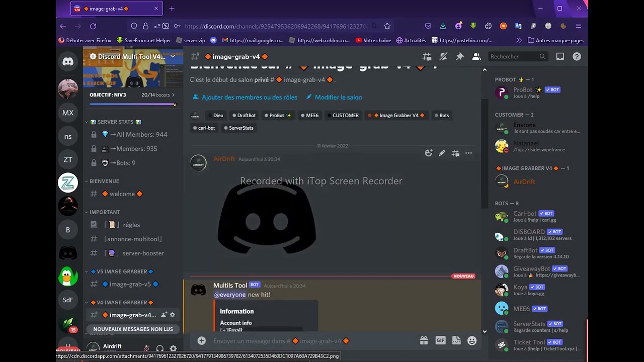Toggle microphone mute in user panel
The height and width of the screenshot is (362, 644).
(x=146, y=348)
